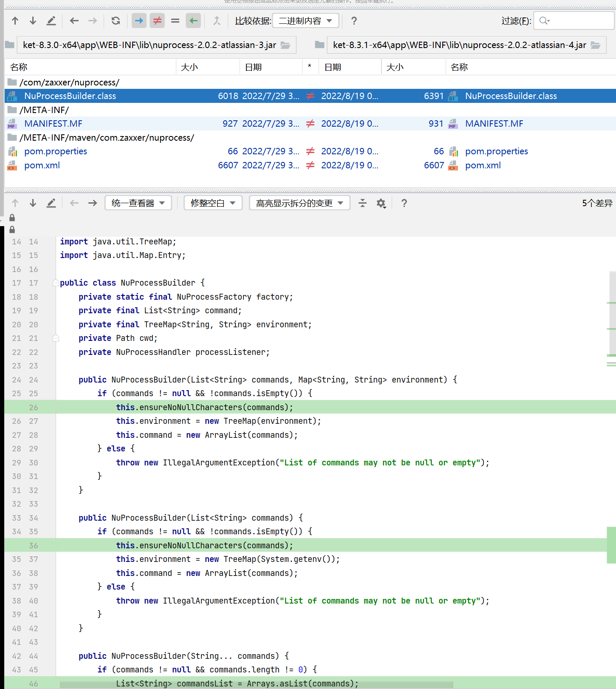The width and height of the screenshot is (616, 689).
Task: Select right MANIFEST.MF file
Action: coord(494,124)
